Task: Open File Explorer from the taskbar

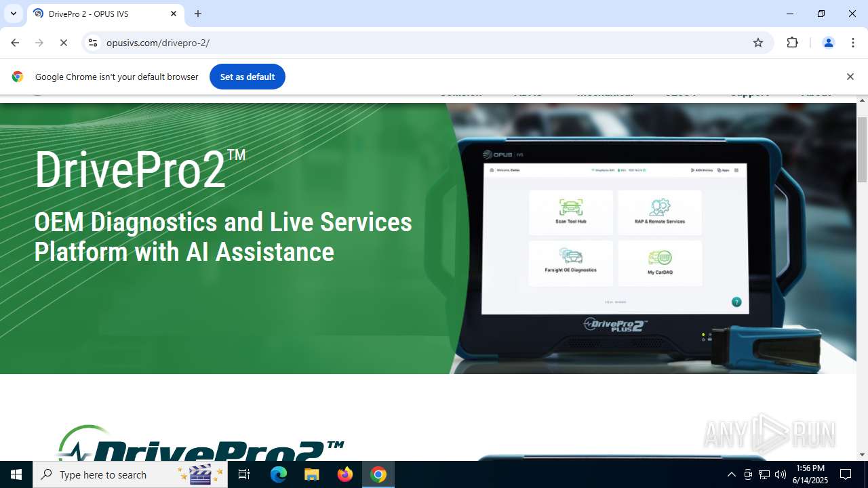Action: click(312, 474)
